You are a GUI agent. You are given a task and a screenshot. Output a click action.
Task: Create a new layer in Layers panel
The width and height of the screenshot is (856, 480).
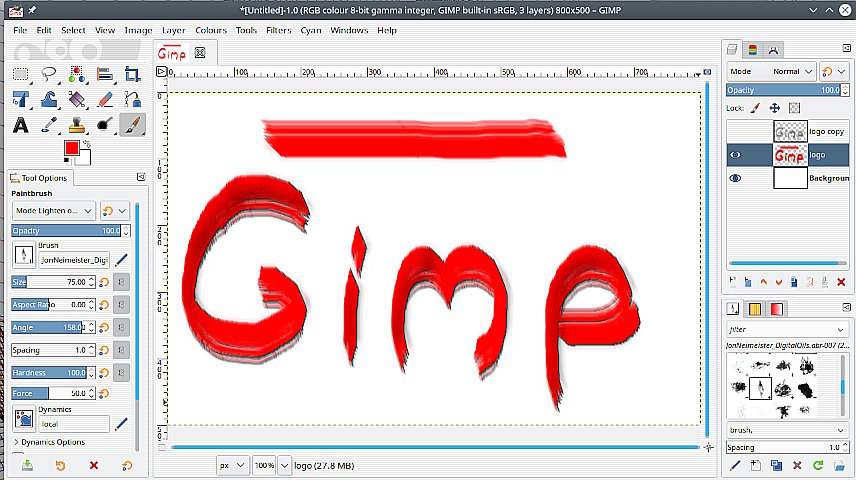click(733, 282)
